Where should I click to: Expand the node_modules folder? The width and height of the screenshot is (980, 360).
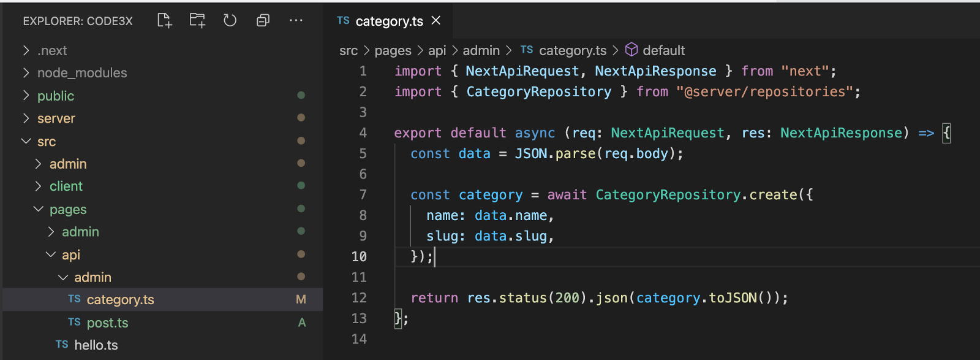click(x=26, y=73)
